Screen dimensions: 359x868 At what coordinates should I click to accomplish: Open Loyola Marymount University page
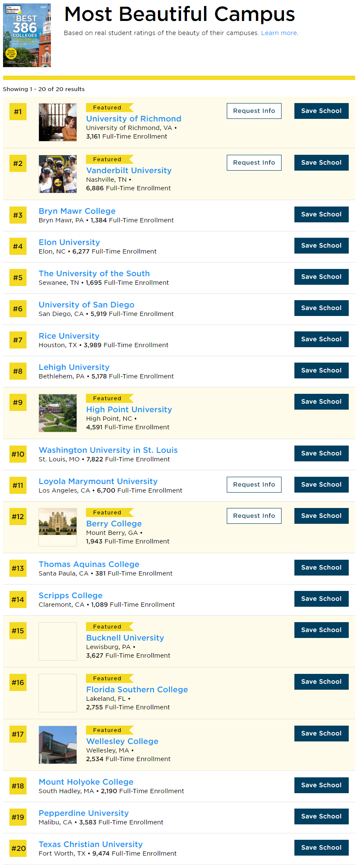[98, 481]
